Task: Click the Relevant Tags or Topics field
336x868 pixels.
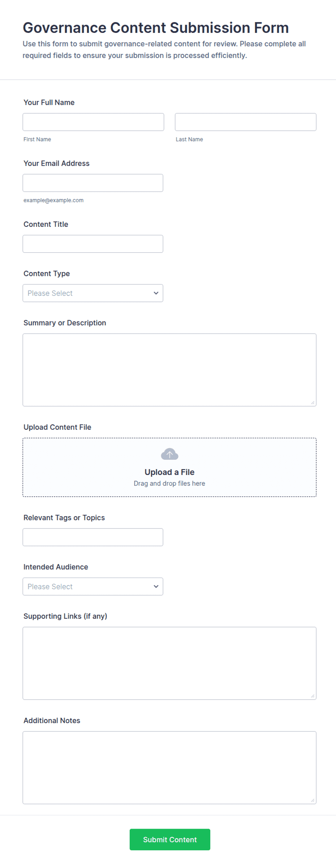Action: click(x=93, y=537)
